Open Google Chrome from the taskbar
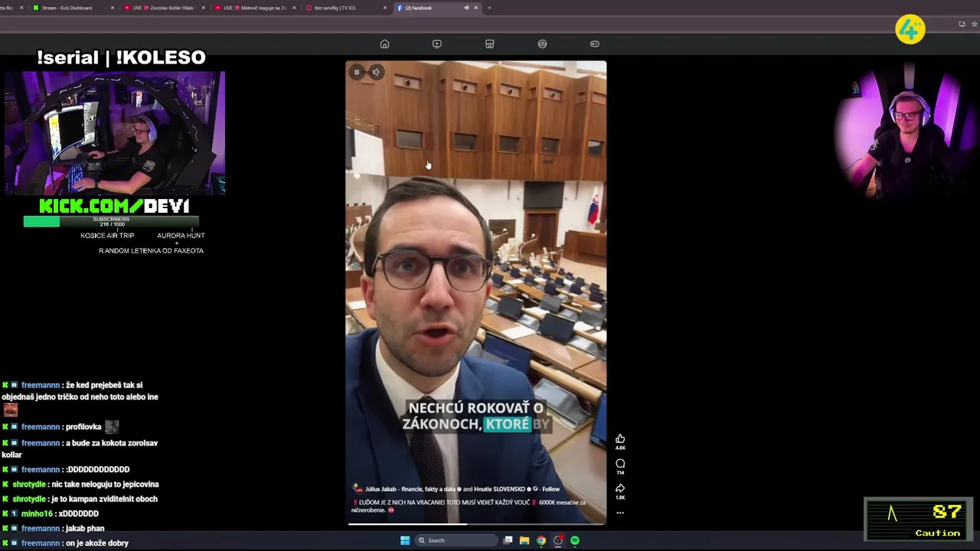Image resolution: width=980 pixels, height=551 pixels. point(541,540)
